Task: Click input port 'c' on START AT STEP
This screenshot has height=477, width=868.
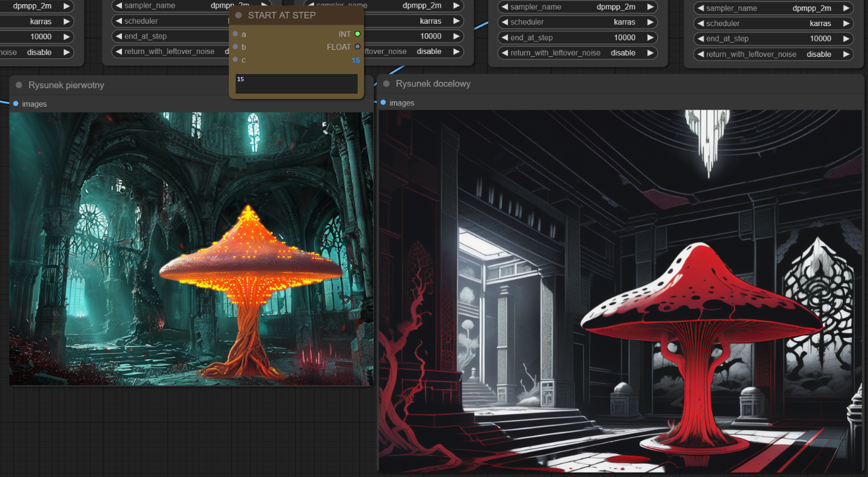Action: pos(236,60)
